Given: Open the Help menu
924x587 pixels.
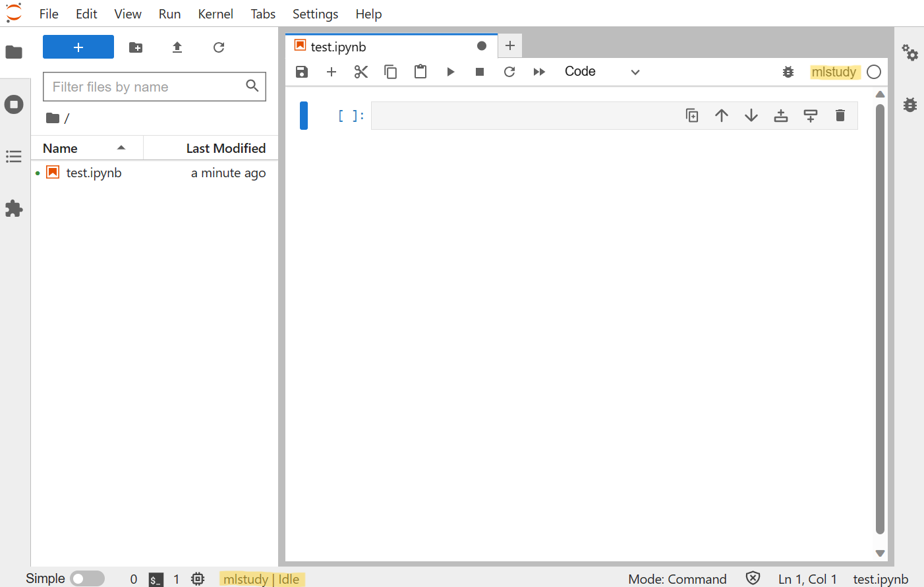Looking at the screenshot, I should coord(368,14).
